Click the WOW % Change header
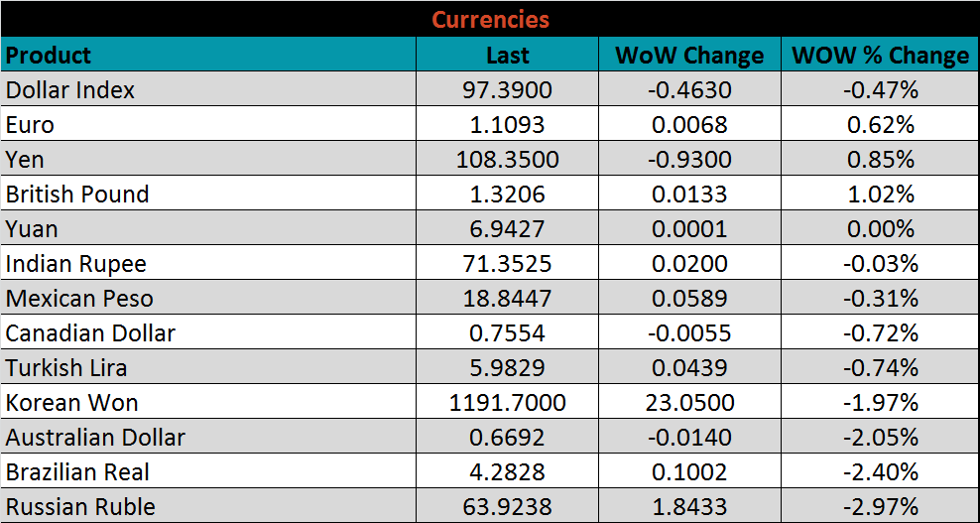The width and height of the screenshot is (980, 523). click(x=880, y=55)
